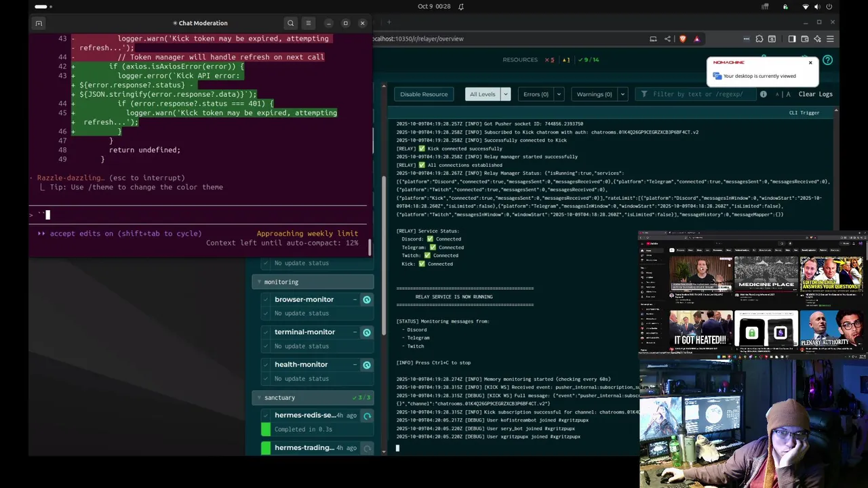Screen dimensions: 868x488
Task: Click the new tab icon in terminal header
Action: point(39,23)
